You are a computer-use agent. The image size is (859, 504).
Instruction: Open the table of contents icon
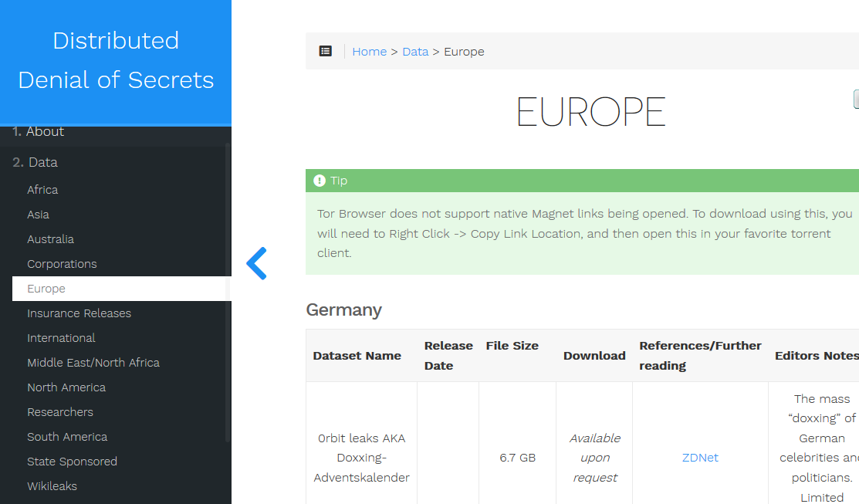tap(326, 51)
